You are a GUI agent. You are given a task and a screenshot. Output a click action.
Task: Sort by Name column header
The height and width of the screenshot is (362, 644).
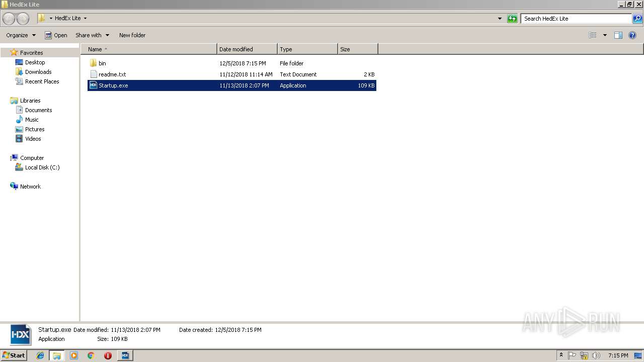click(148, 49)
